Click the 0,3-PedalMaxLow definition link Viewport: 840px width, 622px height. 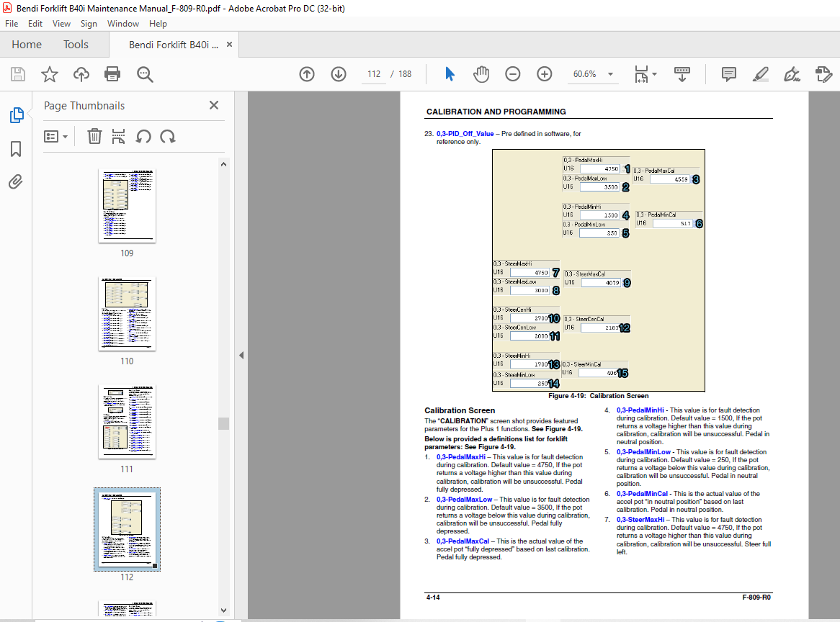(464, 500)
